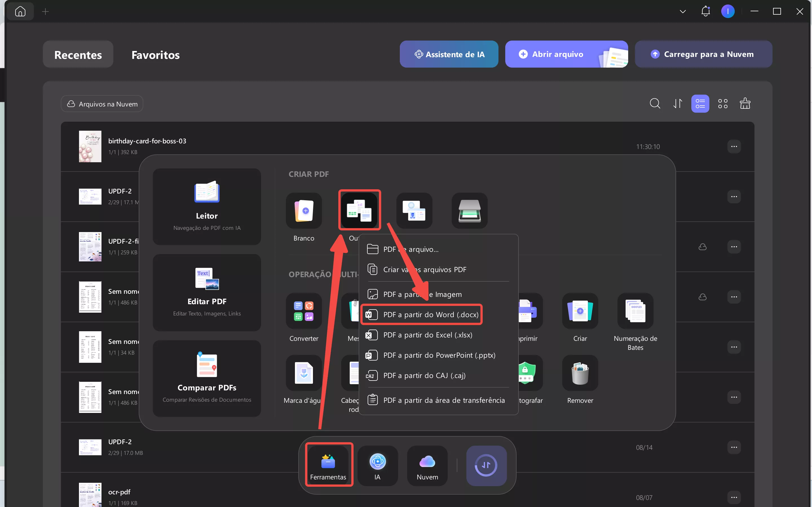Expand the title bar dropdown chevron
The image size is (812, 507).
tap(683, 12)
